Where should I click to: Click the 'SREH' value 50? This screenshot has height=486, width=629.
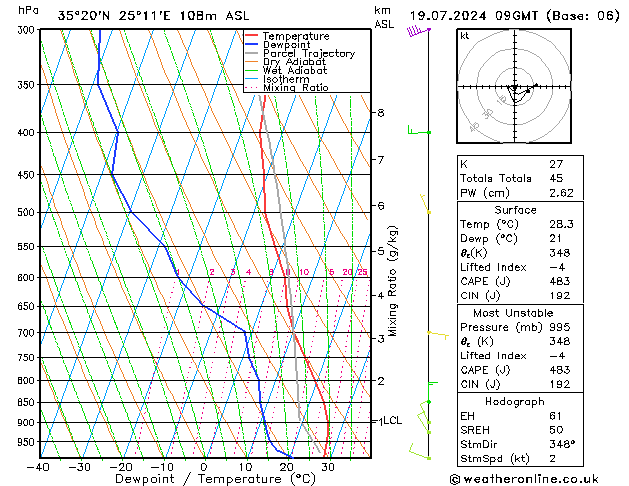pyautogui.click(x=556, y=430)
